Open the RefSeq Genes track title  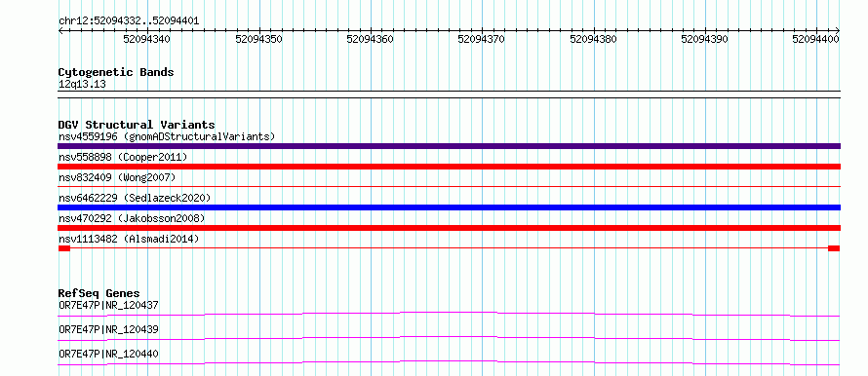(x=99, y=293)
